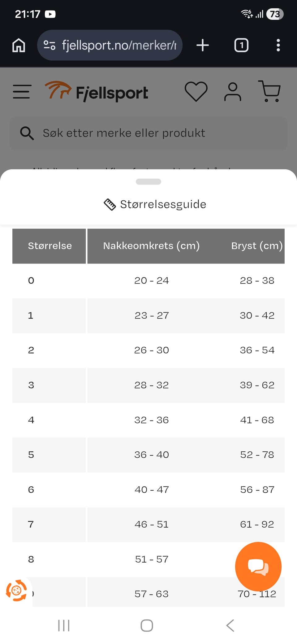Open the browser three-dot menu

point(278,45)
